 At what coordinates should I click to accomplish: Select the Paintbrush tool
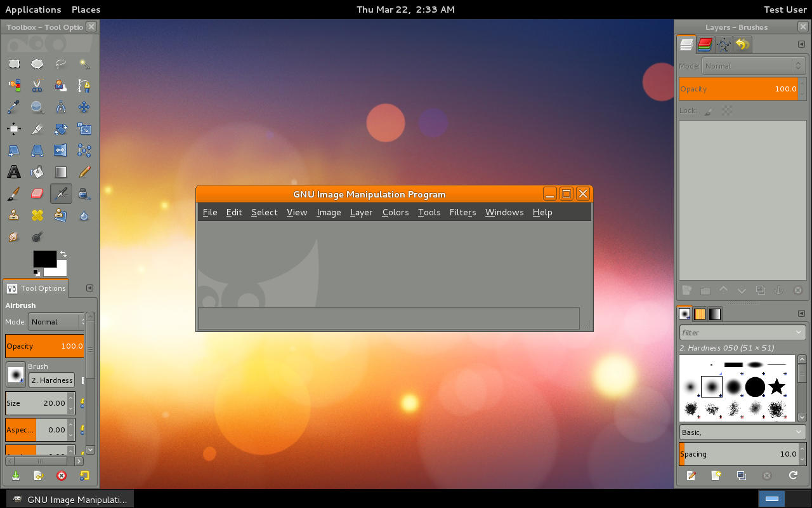(x=14, y=193)
